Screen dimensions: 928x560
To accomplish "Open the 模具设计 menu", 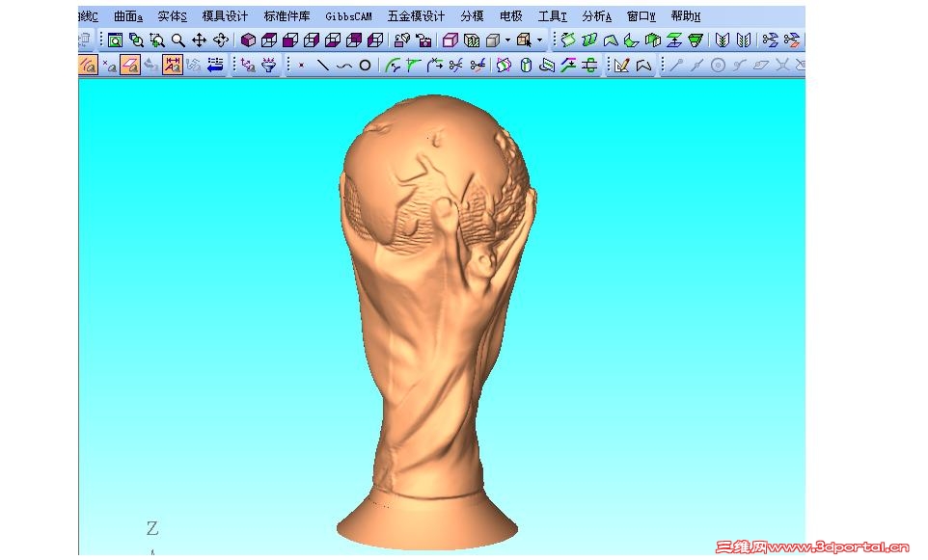I will tap(225, 16).
